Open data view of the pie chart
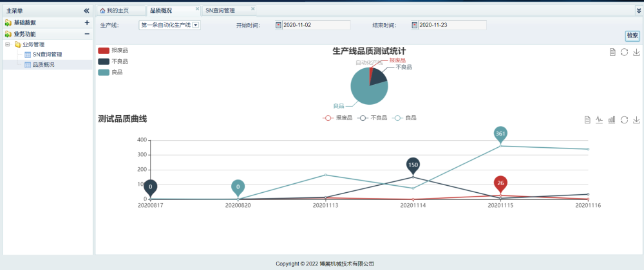Viewport: 644px width, 270px height. (612, 52)
